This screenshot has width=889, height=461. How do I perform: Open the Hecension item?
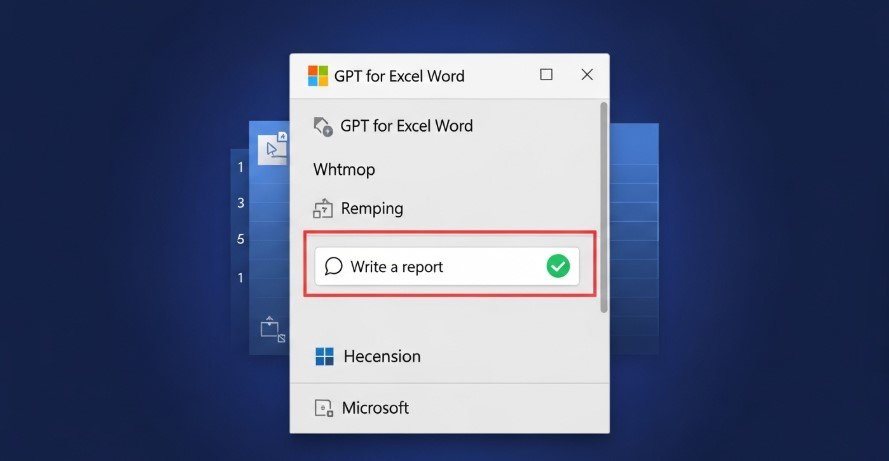tap(382, 357)
